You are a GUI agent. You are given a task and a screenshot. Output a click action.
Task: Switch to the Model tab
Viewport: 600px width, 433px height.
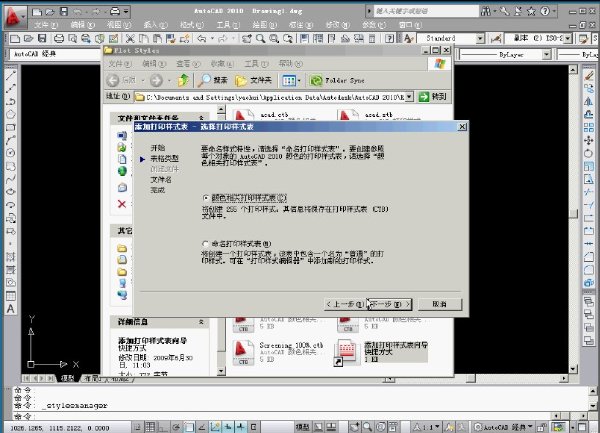pos(67,378)
